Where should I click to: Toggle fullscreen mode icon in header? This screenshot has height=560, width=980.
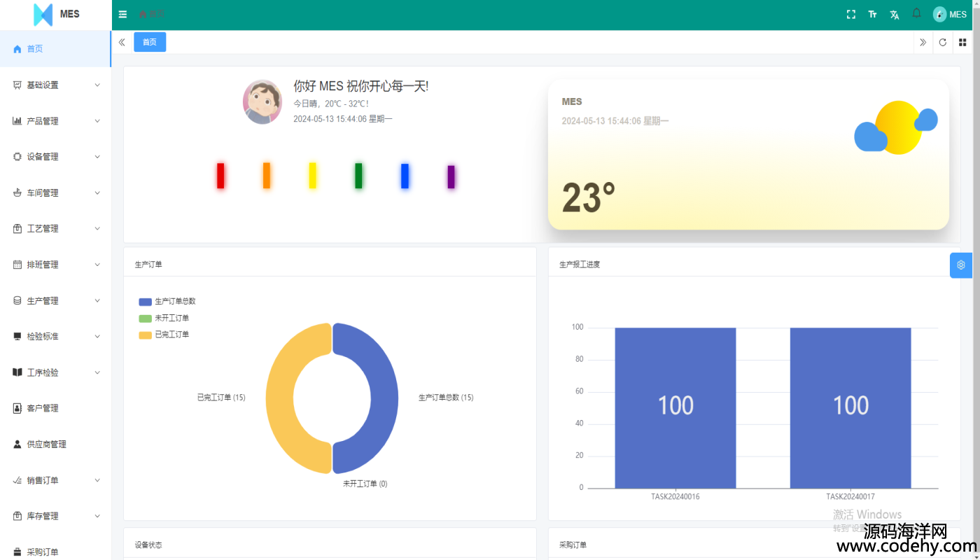pos(851,14)
